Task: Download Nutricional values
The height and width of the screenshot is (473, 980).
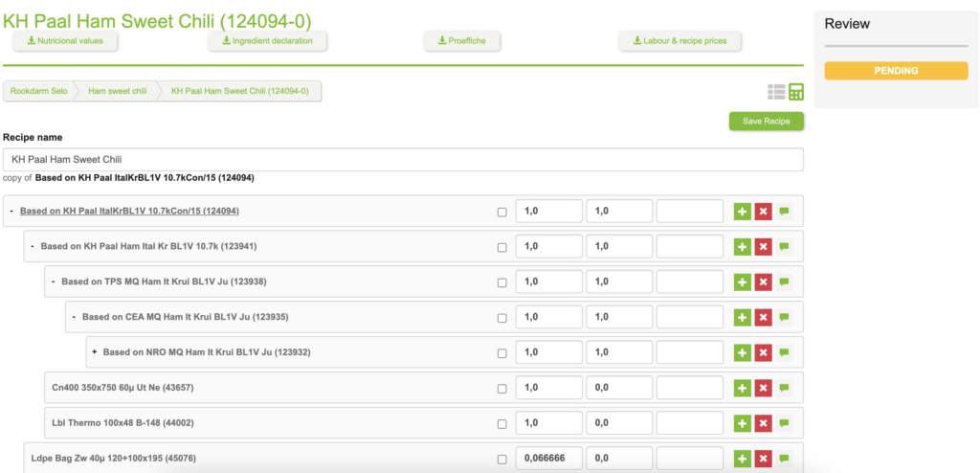Action: click(65, 41)
